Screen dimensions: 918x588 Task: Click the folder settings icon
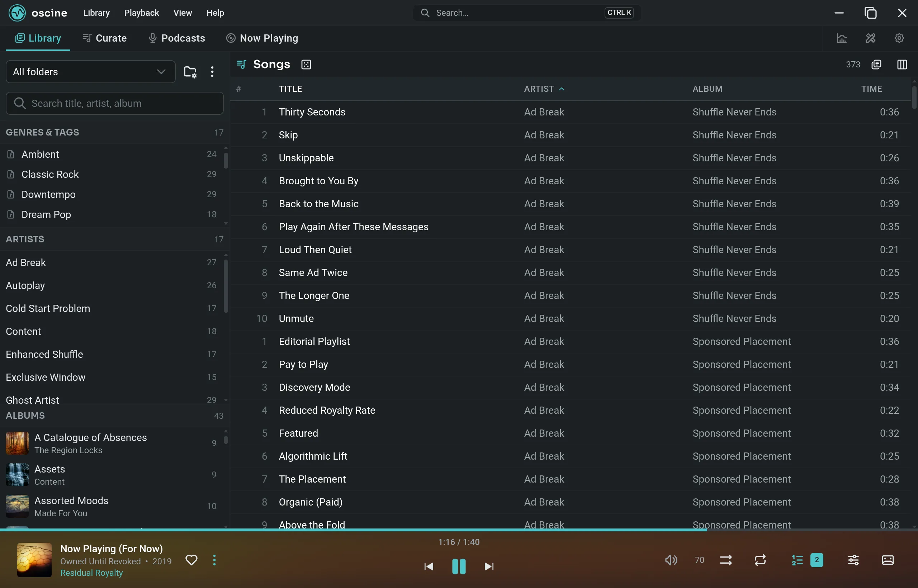(190, 72)
